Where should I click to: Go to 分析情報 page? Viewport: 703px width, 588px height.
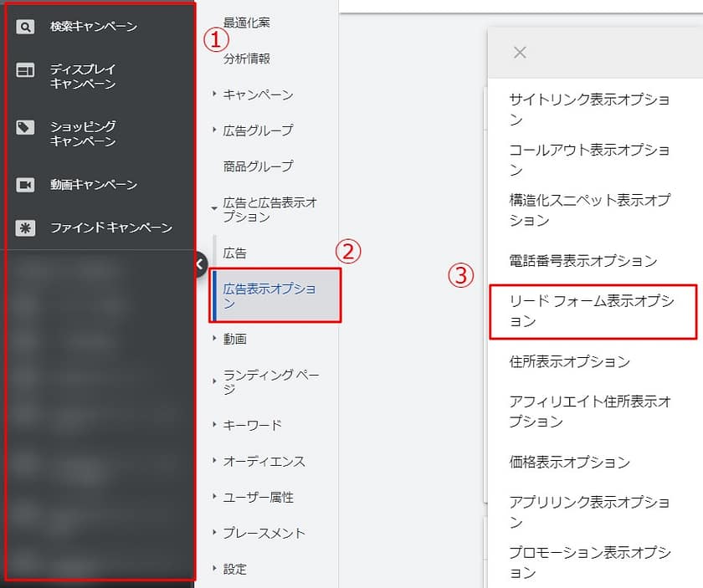246,59
